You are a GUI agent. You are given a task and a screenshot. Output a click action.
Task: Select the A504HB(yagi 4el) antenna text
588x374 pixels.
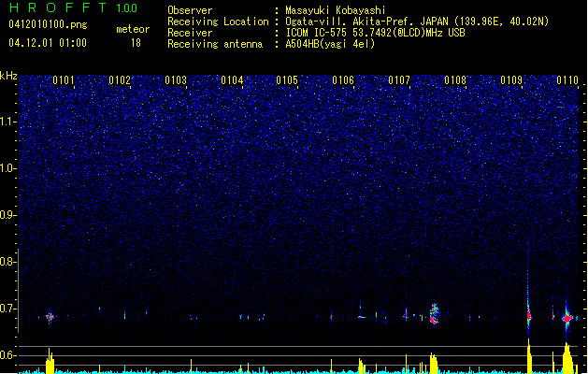[x=330, y=44]
